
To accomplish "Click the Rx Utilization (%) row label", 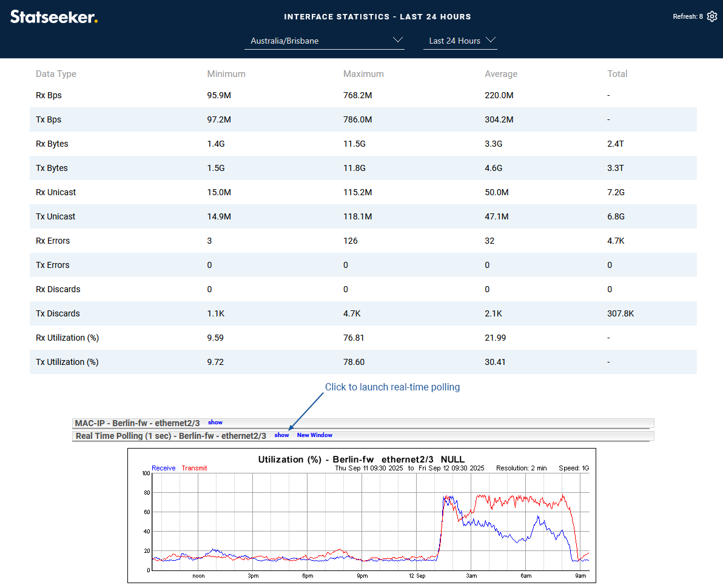I will (67, 338).
